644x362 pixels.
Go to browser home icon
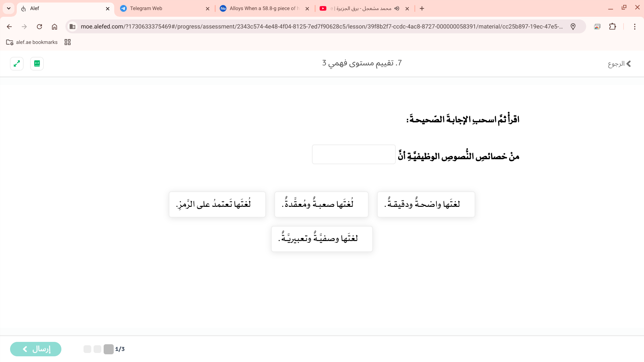(x=54, y=26)
